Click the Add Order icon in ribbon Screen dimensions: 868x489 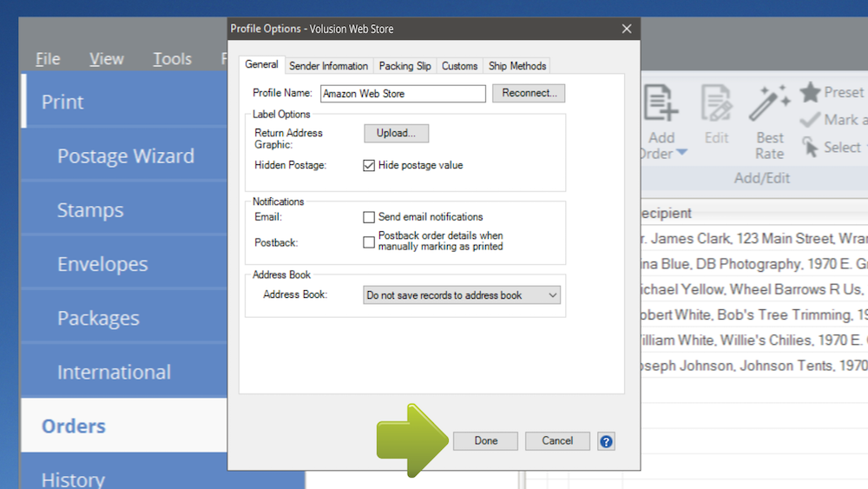coord(661,103)
